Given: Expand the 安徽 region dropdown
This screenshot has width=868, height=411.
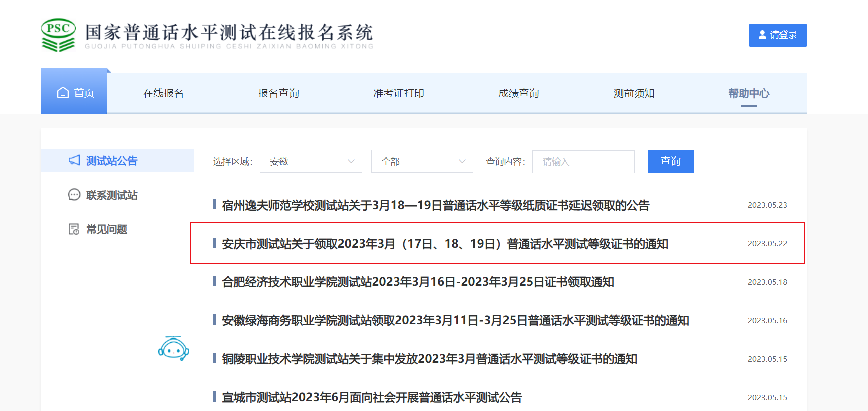Looking at the screenshot, I should coord(311,161).
